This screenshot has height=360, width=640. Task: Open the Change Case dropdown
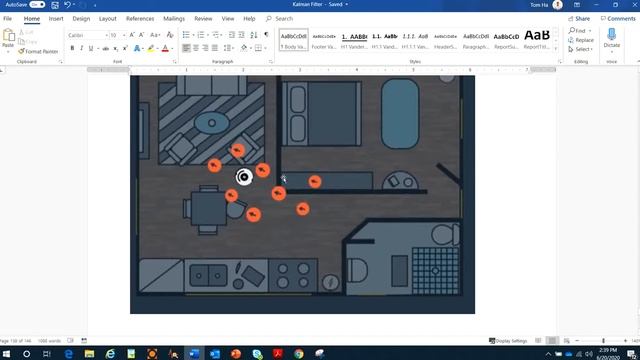coord(155,35)
